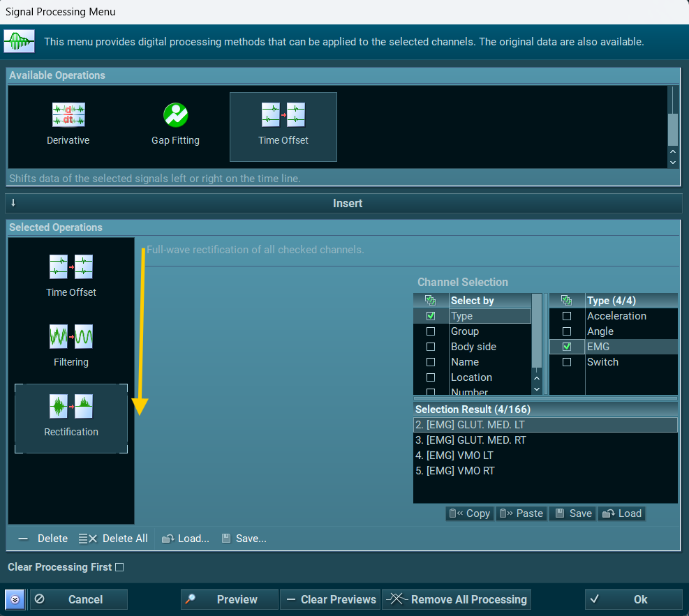Click the EMG row label in Type list

point(598,347)
